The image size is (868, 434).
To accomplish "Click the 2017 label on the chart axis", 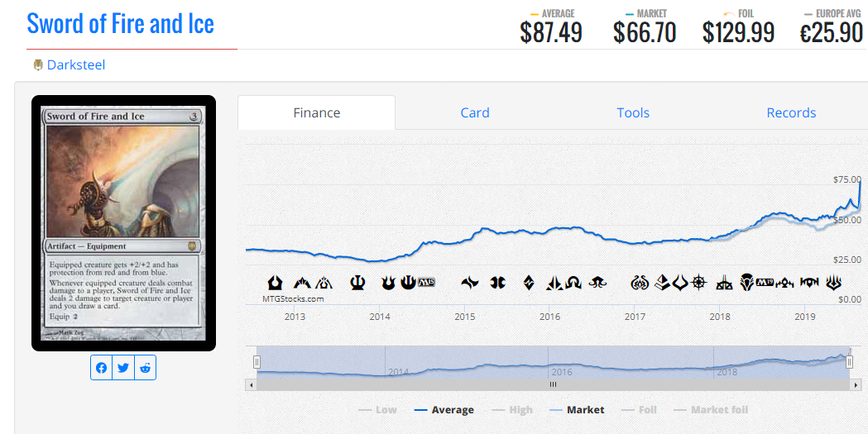I will pos(635,317).
